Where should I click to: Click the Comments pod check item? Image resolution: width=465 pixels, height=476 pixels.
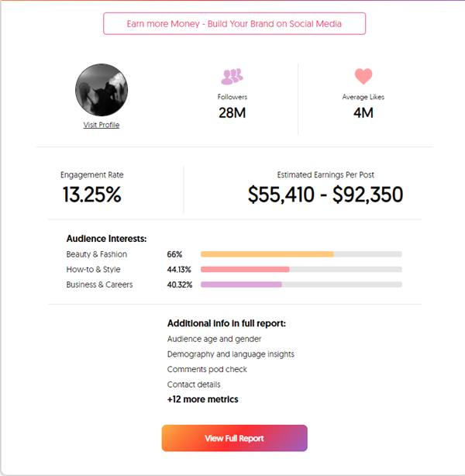point(207,369)
